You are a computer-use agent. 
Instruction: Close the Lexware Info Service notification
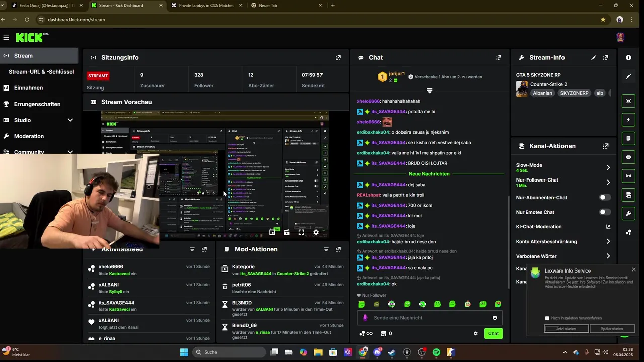click(633, 269)
